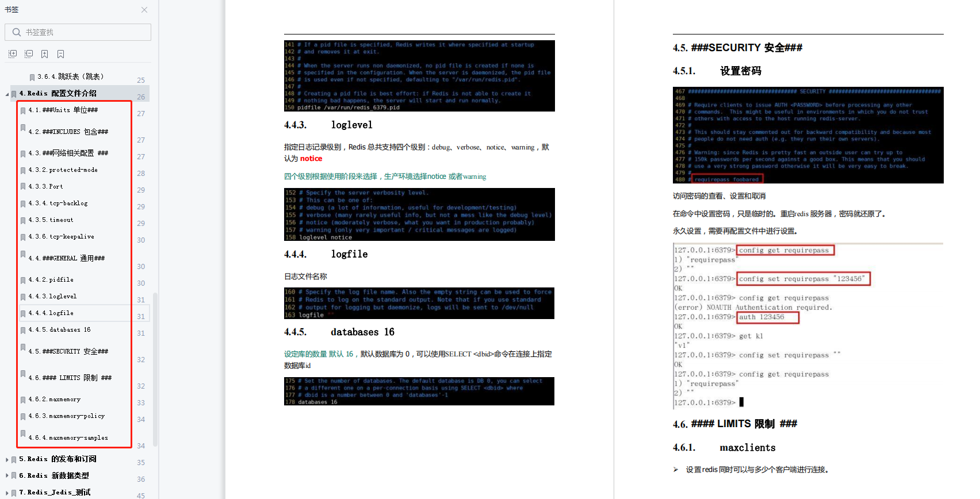This screenshot has width=980, height=499.
Task: Click heading 4.5.1. 设置密码
Action: [717, 71]
